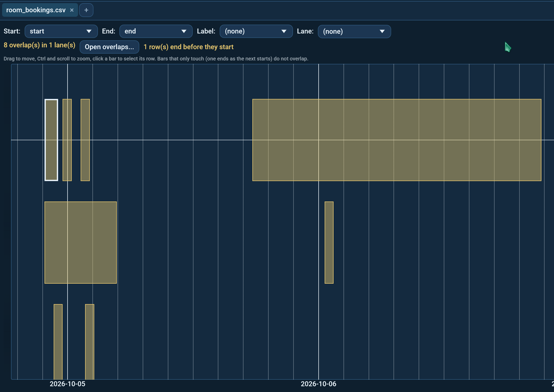Click '1 row(s) end before they start' warning
The image size is (554, 392).
point(189,47)
